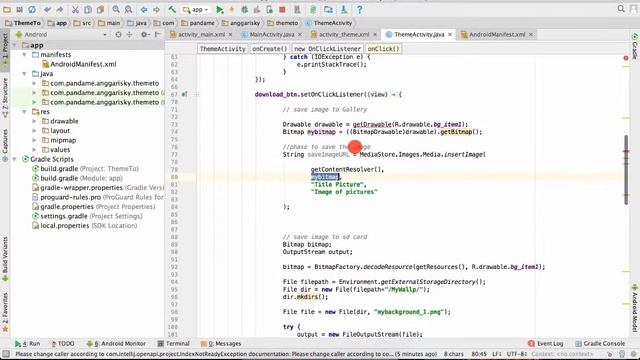Click the Make Project hammer icon
The width and height of the screenshot is (640, 360).
[x=172, y=9]
